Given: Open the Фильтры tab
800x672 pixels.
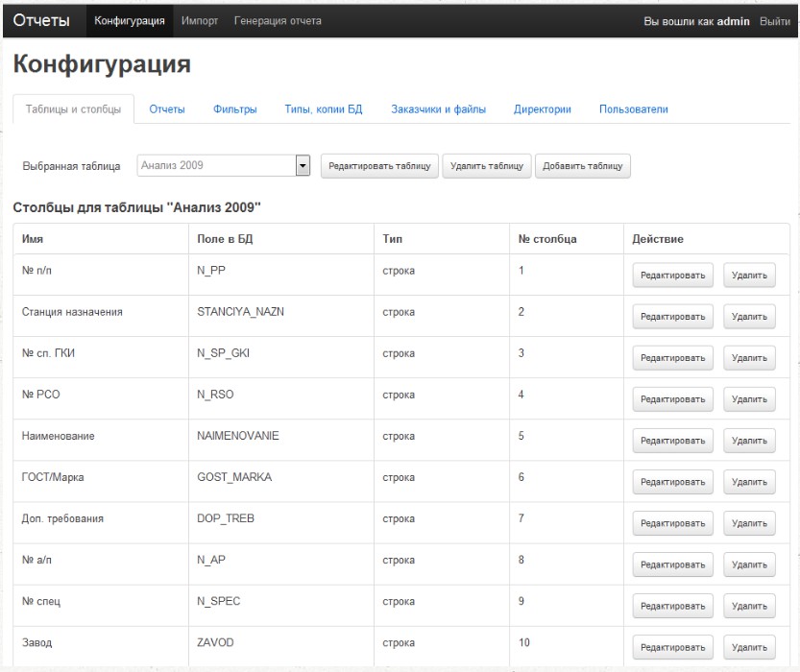Looking at the screenshot, I should coord(234,109).
